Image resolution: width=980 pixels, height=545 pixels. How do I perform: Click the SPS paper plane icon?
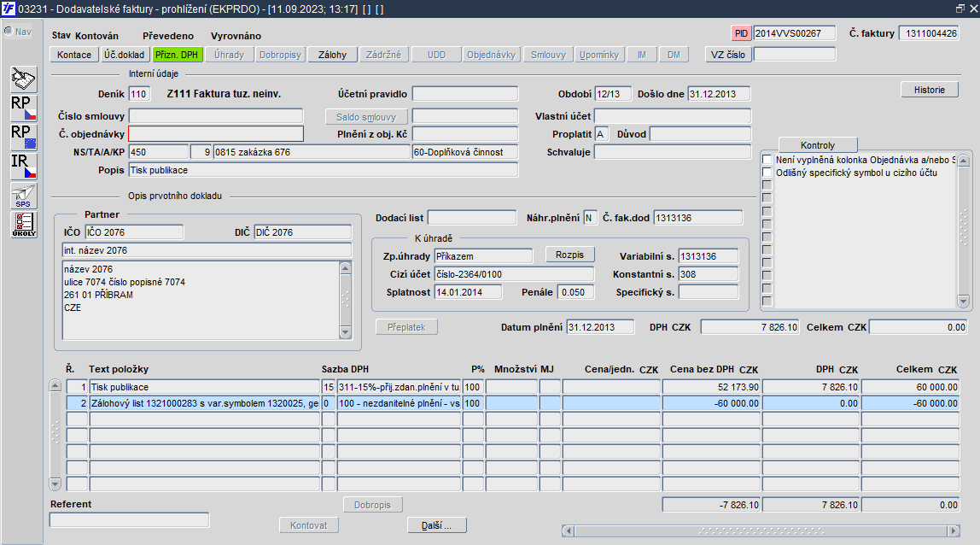point(24,196)
